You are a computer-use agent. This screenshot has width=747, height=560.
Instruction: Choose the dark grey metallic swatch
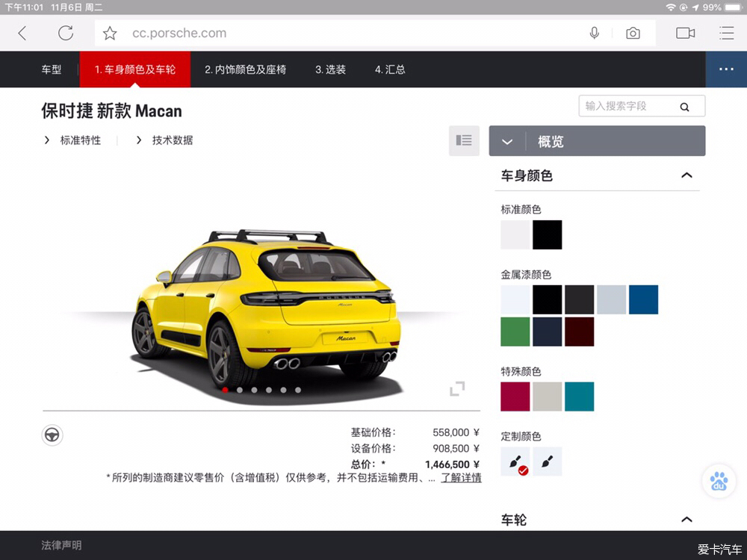580,299
